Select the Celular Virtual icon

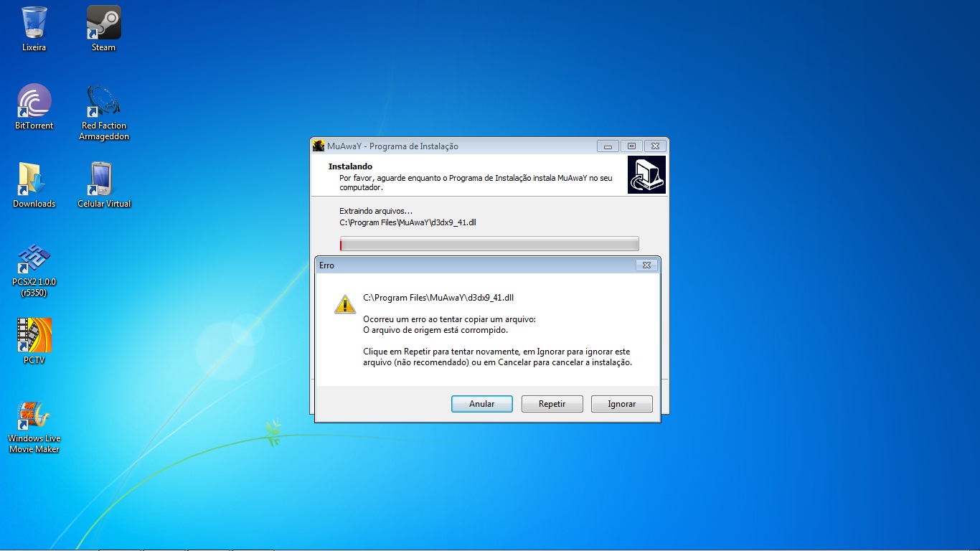pos(103,179)
